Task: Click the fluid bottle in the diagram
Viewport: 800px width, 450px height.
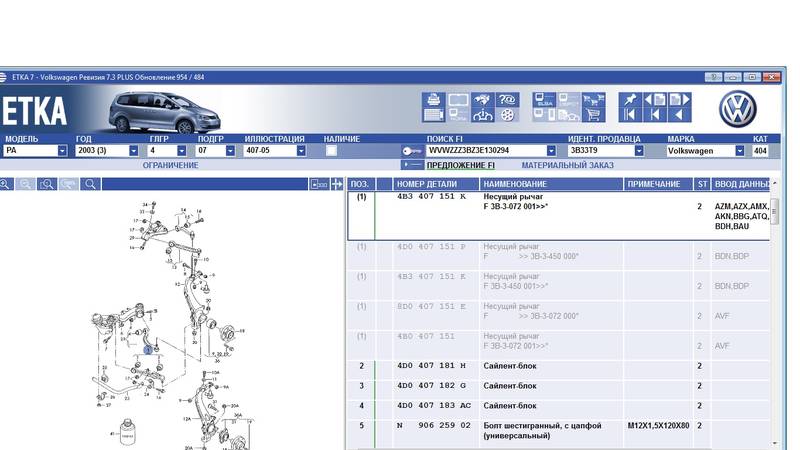Action: point(127,433)
